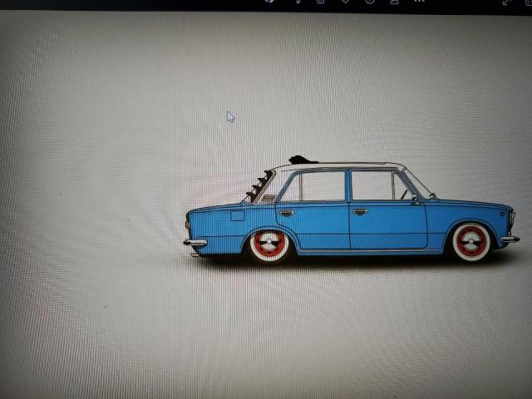Click the blue front door panel
This screenshot has width=532, height=399.
(387, 224)
